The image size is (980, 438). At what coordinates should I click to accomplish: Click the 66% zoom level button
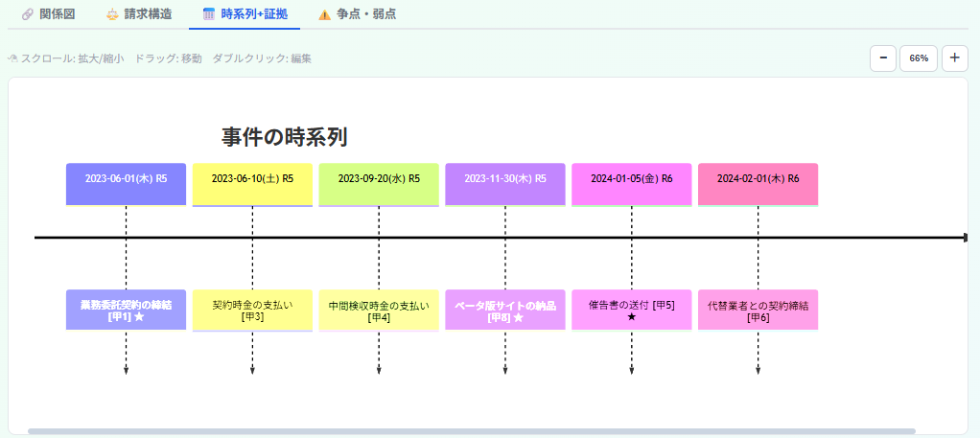pyautogui.click(x=919, y=58)
